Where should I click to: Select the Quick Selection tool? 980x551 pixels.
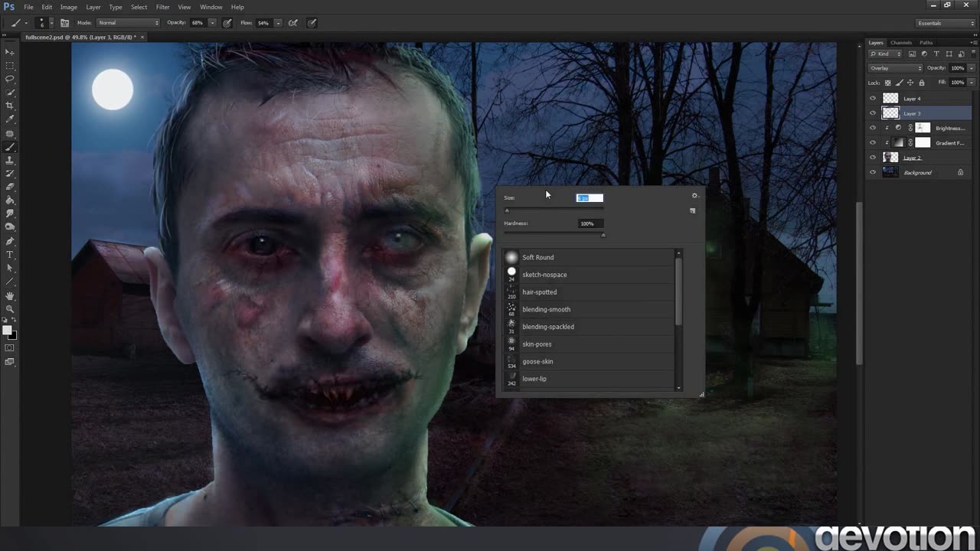pos(10,93)
